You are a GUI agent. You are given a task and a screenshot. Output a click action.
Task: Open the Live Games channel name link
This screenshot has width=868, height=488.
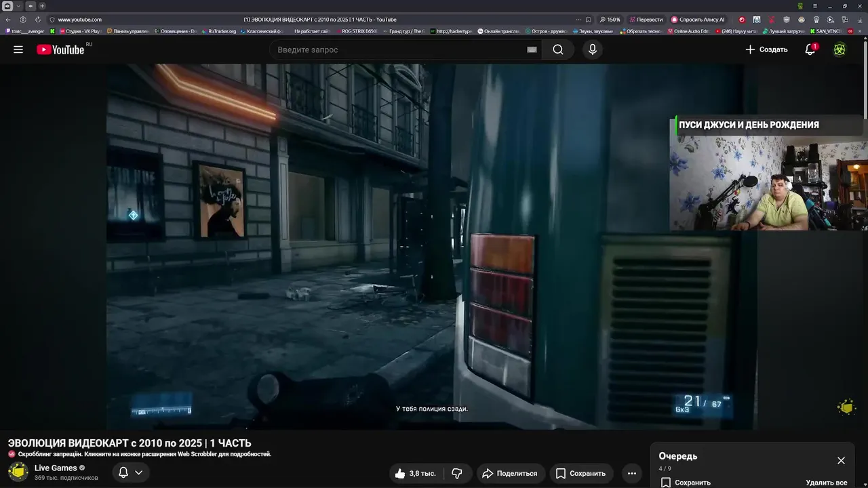pos(56,468)
